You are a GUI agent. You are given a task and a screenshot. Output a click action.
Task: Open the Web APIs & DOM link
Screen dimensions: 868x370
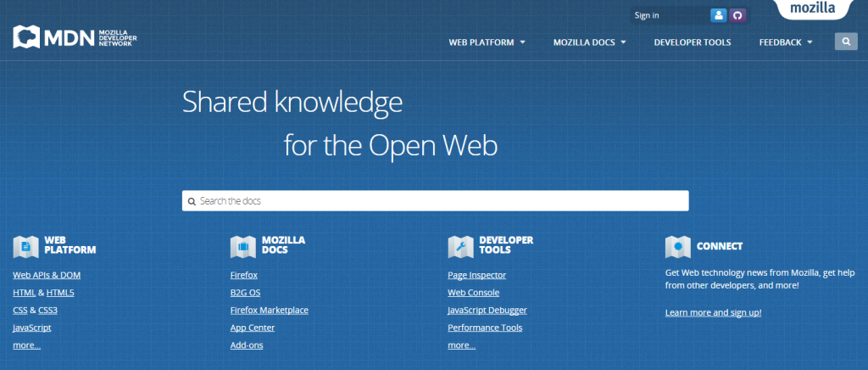pos(47,275)
